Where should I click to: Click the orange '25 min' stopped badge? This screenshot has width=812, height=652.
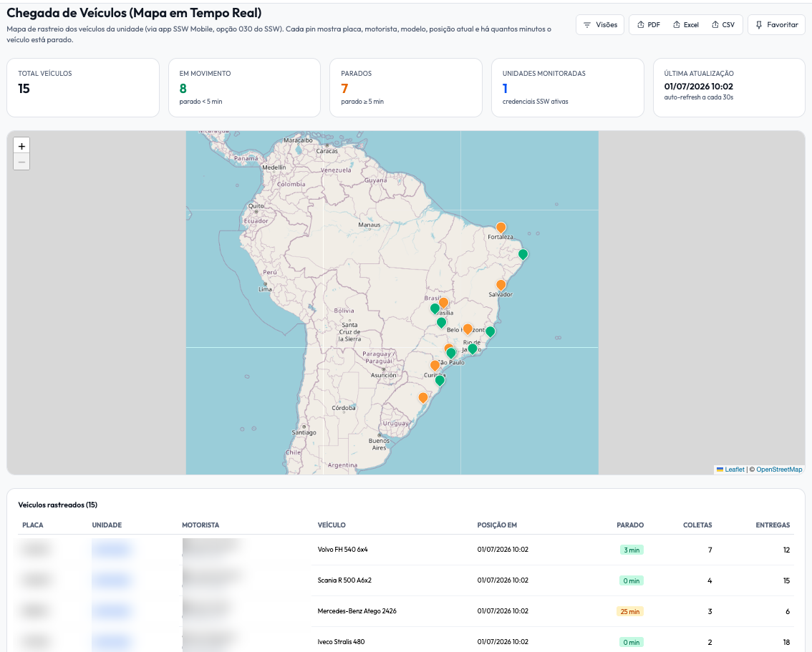pyautogui.click(x=629, y=612)
